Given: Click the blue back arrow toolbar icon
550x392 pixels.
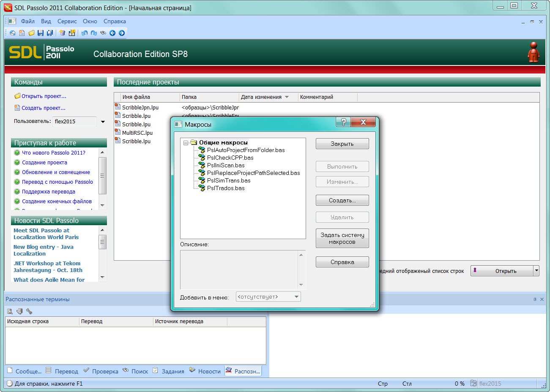Looking at the screenshot, I should (112, 33).
